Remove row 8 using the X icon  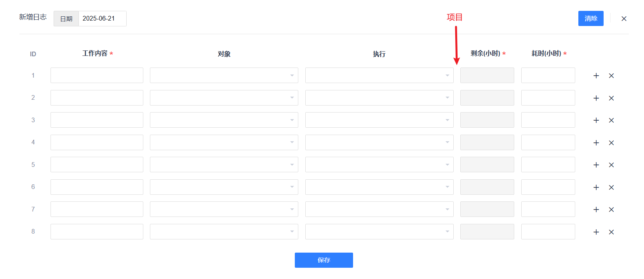pyautogui.click(x=611, y=232)
